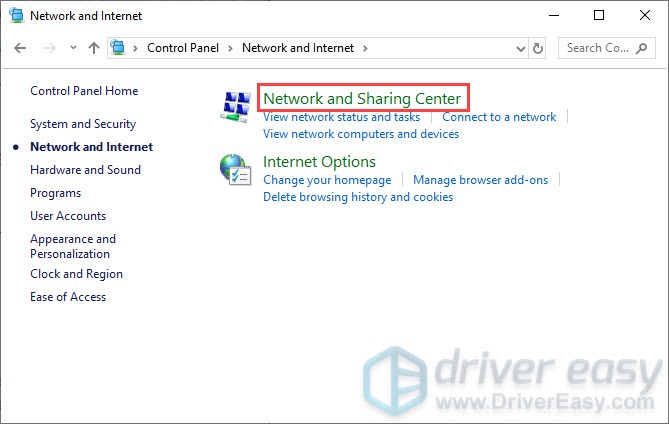
Task: Refresh the Control Panel view
Action: point(539,48)
